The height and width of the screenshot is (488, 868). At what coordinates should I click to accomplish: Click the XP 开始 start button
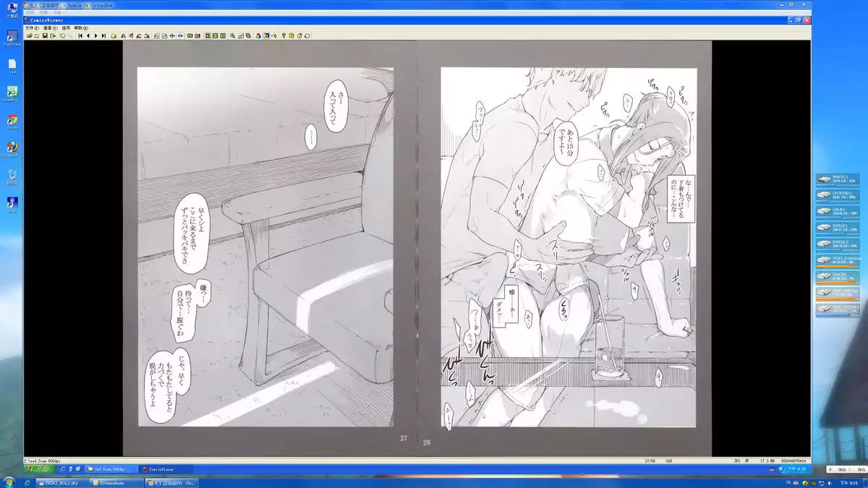[39, 469]
